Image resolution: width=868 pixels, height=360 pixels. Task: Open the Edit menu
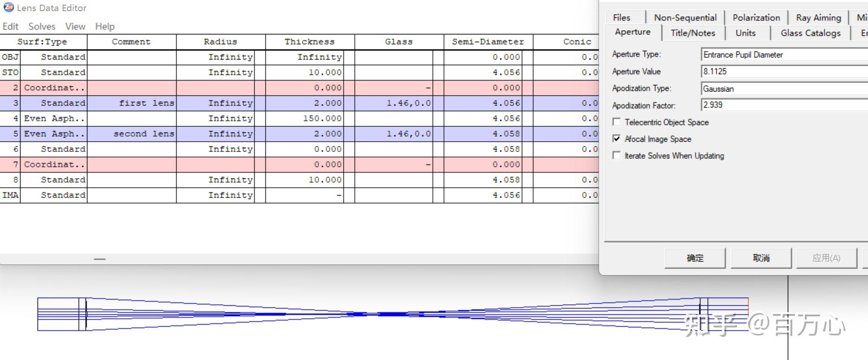click(x=10, y=26)
